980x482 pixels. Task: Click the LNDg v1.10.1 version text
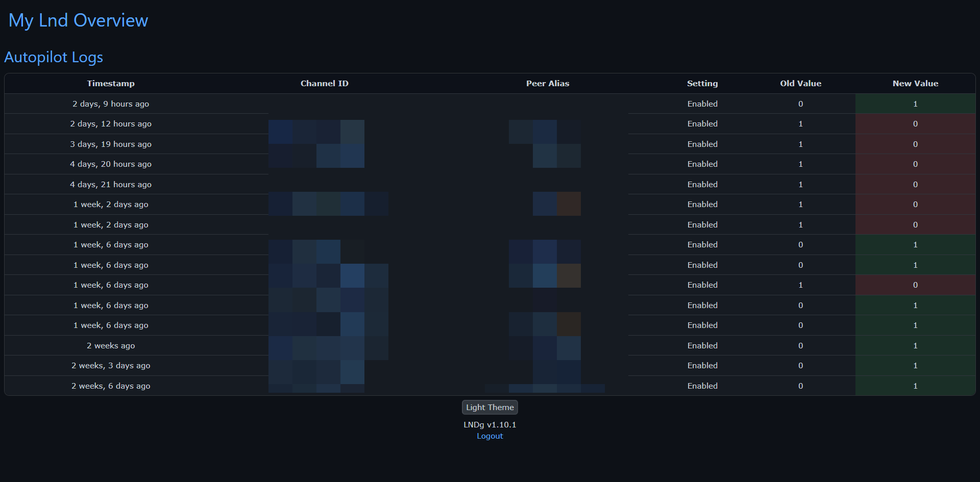489,424
